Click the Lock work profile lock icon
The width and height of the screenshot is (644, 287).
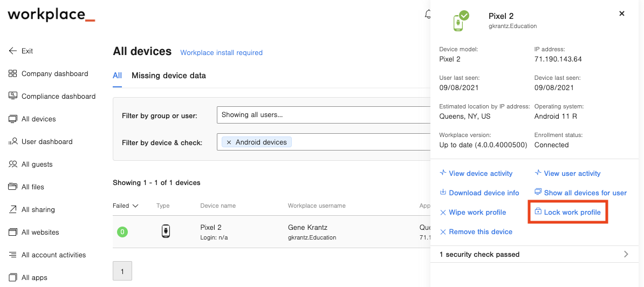click(x=538, y=212)
